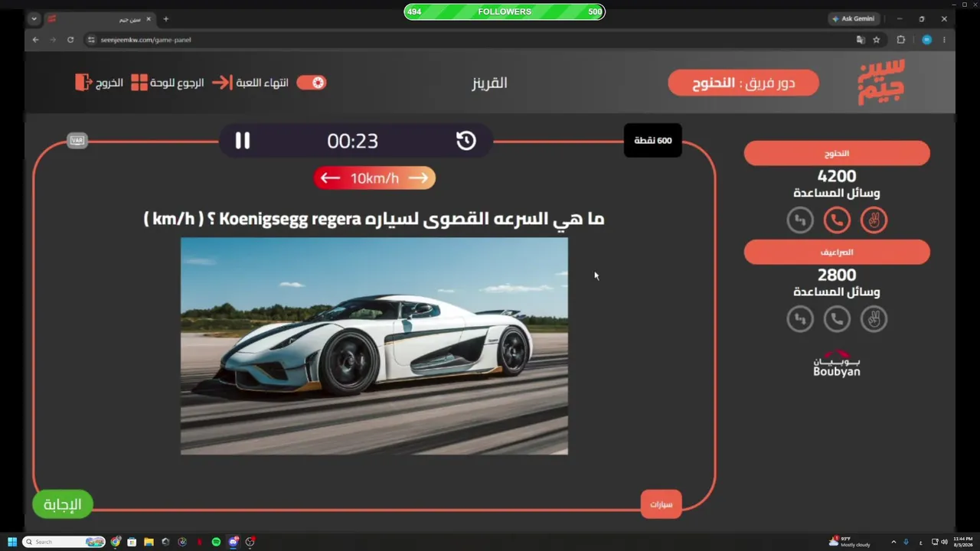Click the القرينز title text
Image resolution: width=980 pixels, height=551 pixels.
point(489,83)
